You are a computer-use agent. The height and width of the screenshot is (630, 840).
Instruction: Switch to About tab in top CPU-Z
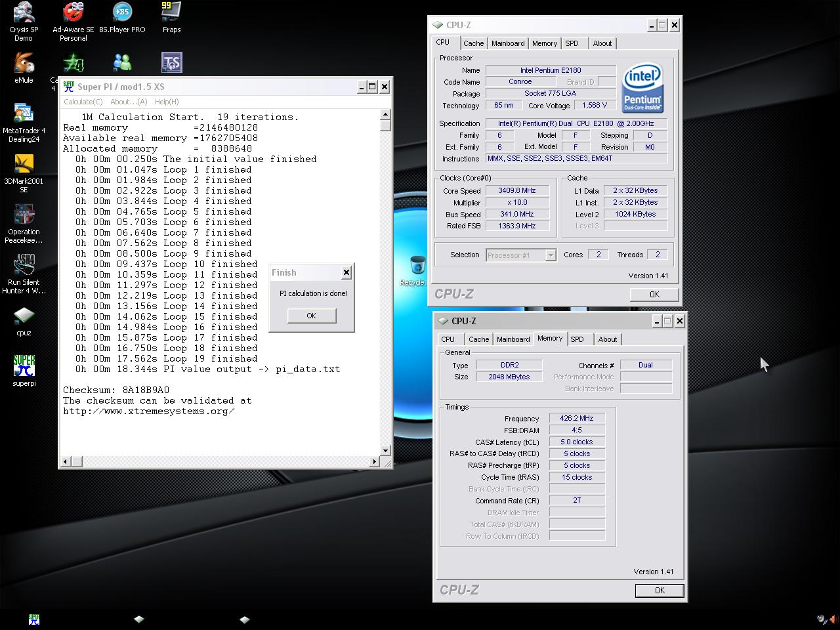click(x=602, y=43)
